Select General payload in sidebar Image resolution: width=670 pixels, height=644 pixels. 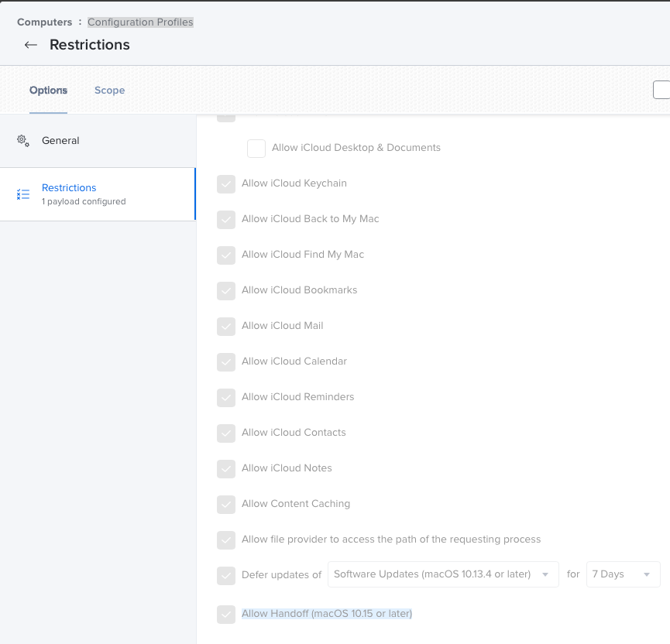coord(98,141)
